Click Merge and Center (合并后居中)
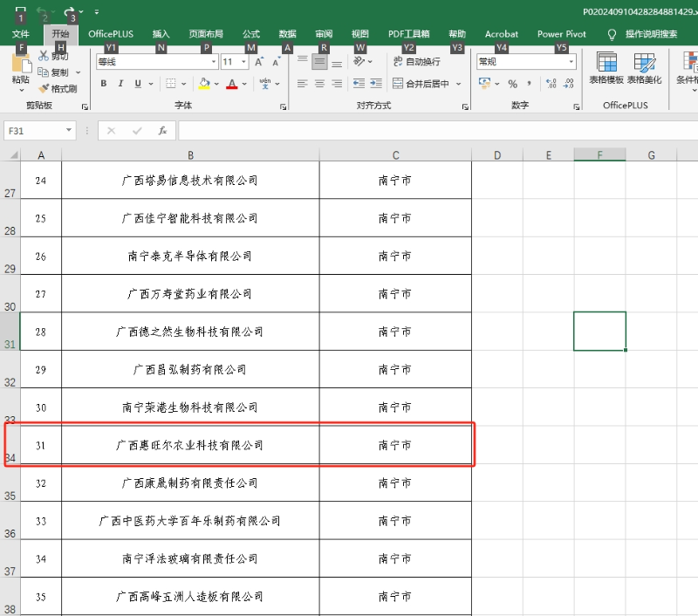 point(421,83)
